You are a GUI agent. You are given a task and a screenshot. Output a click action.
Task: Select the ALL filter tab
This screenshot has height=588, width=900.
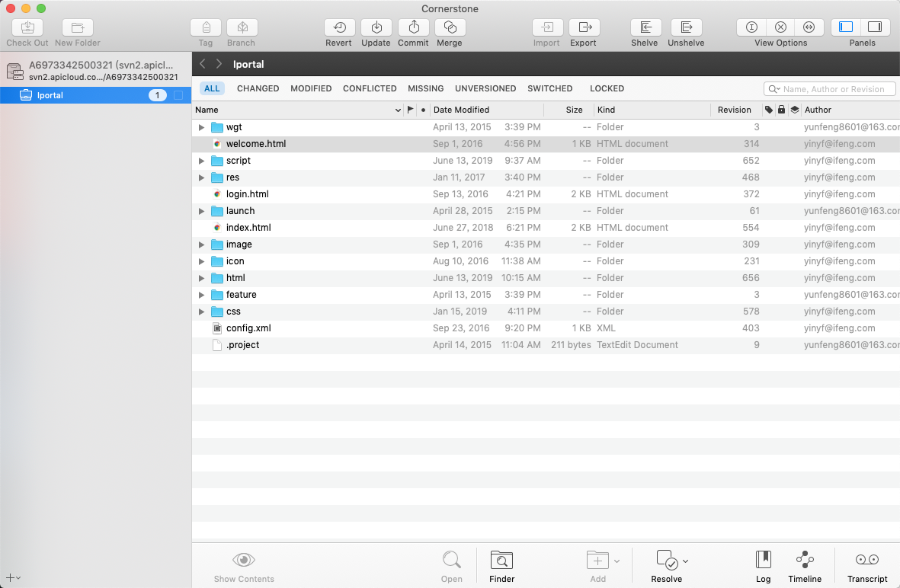[212, 88]
